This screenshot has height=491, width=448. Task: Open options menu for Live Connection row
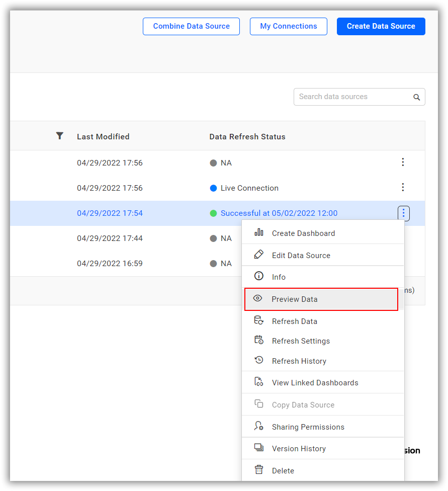coord(403,187)
